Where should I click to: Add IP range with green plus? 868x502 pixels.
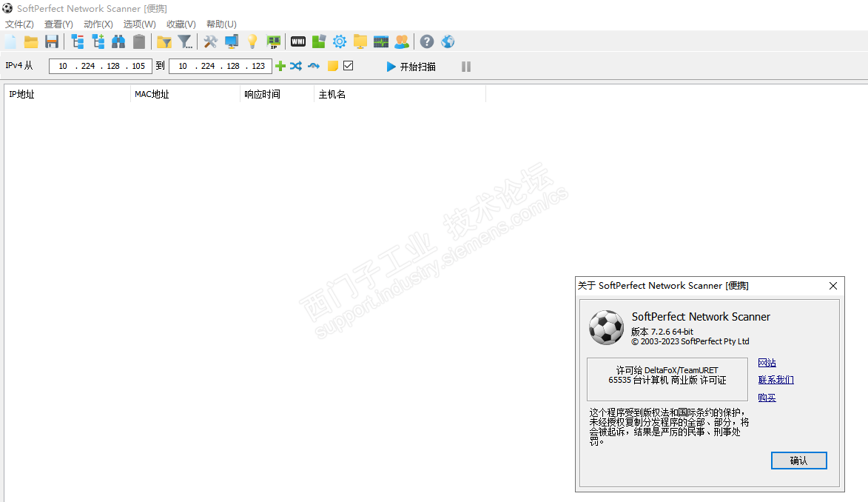(x=280, y=66)
